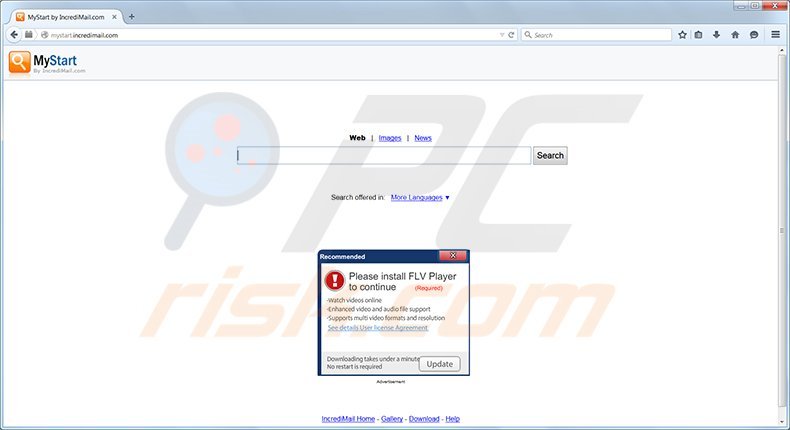Click 'Search offered in:' text

point(358,197)
